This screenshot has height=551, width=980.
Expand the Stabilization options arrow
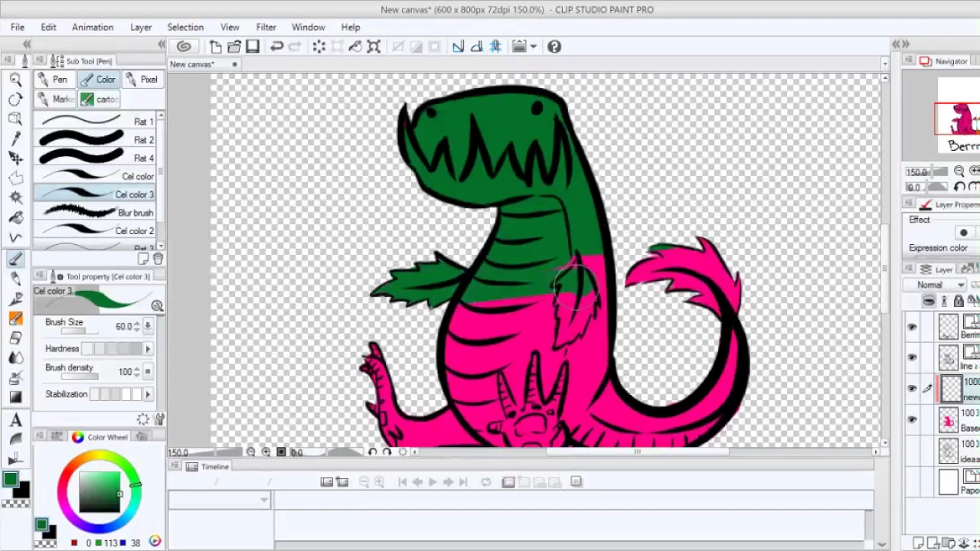tap(148, 394)
